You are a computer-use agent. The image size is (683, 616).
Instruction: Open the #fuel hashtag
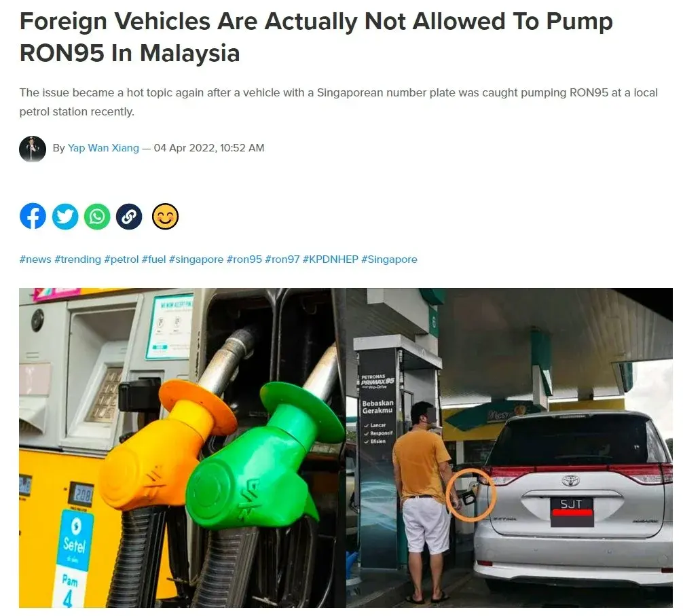pos(153,259)
